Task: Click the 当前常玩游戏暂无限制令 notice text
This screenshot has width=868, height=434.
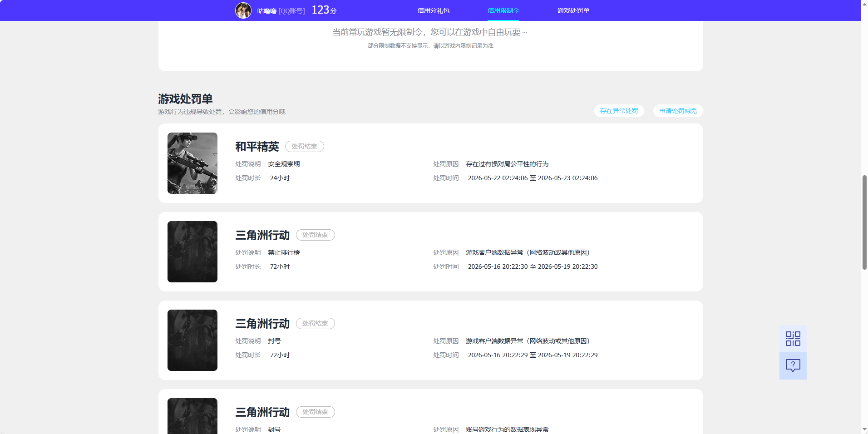Action: point(429,32)
